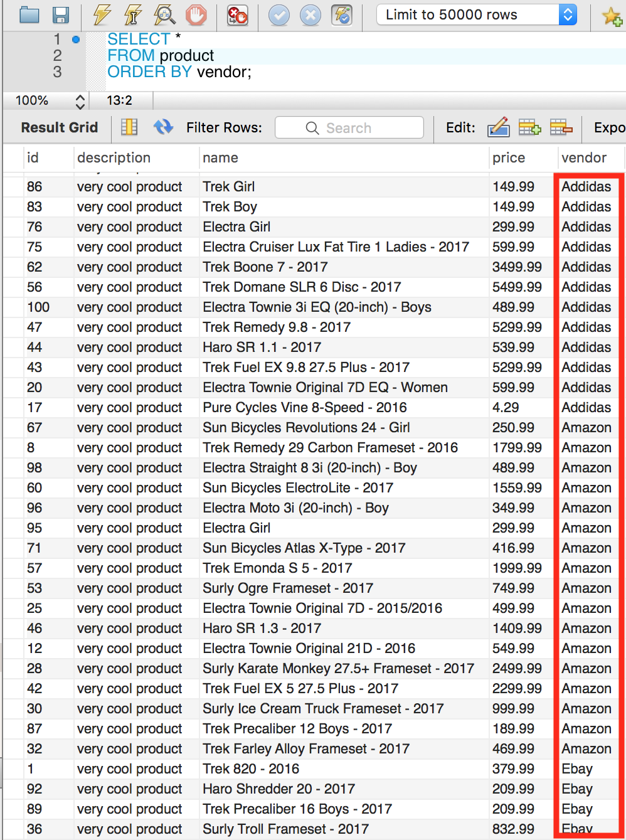Change the editor zoom level at 100%
Viewport: 626px width, 840px height.
coord(50,100)
